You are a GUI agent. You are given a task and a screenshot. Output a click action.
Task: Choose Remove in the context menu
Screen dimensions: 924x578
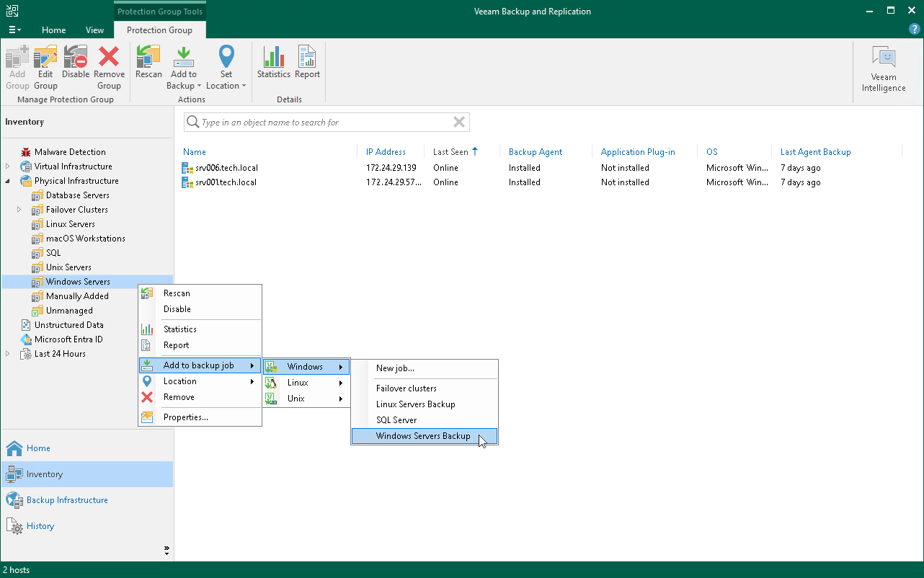[x=200, y=397]
